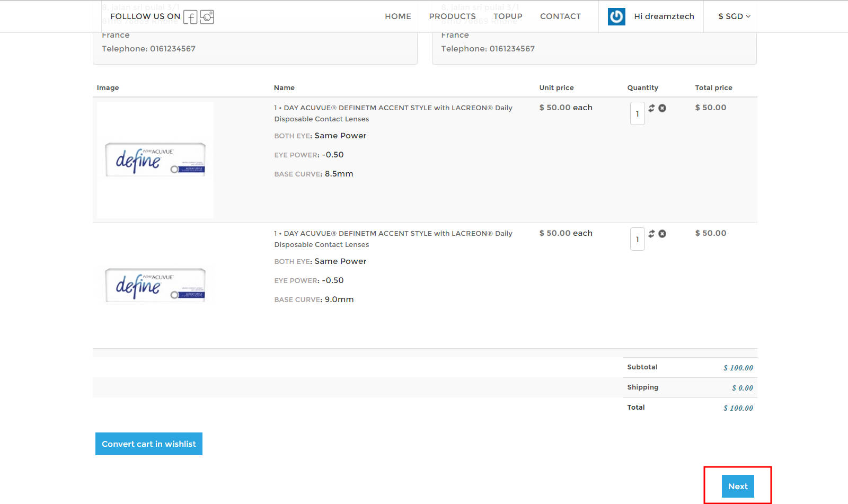Go to the HOME menu item
The height and width of the screenshot is (504, 848).
click(x=397, y=16)
